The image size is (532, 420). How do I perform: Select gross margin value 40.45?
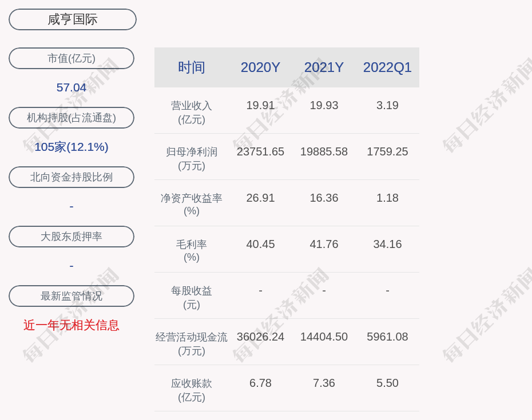pyautogui.click(x=260, y=244)
